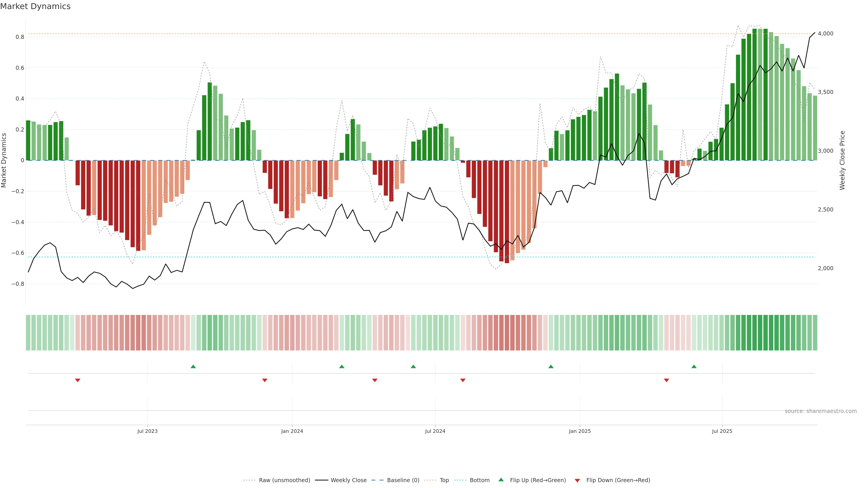The image size is (868, 488).
Task: Toggle the Top threshold legend entry
Action: coord(444,480)
